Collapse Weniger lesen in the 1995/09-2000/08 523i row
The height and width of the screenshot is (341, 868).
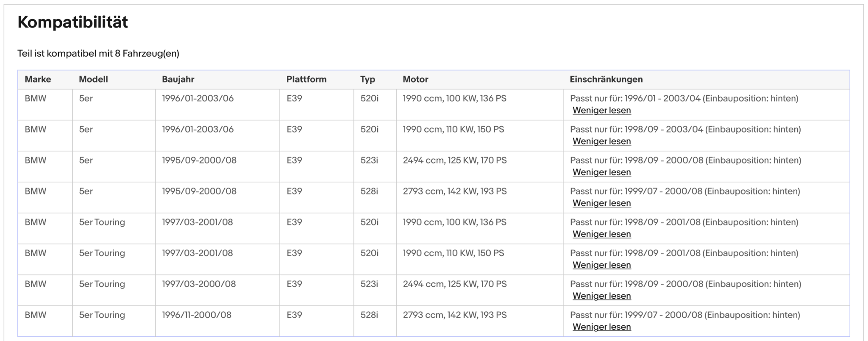coord(601,172)
